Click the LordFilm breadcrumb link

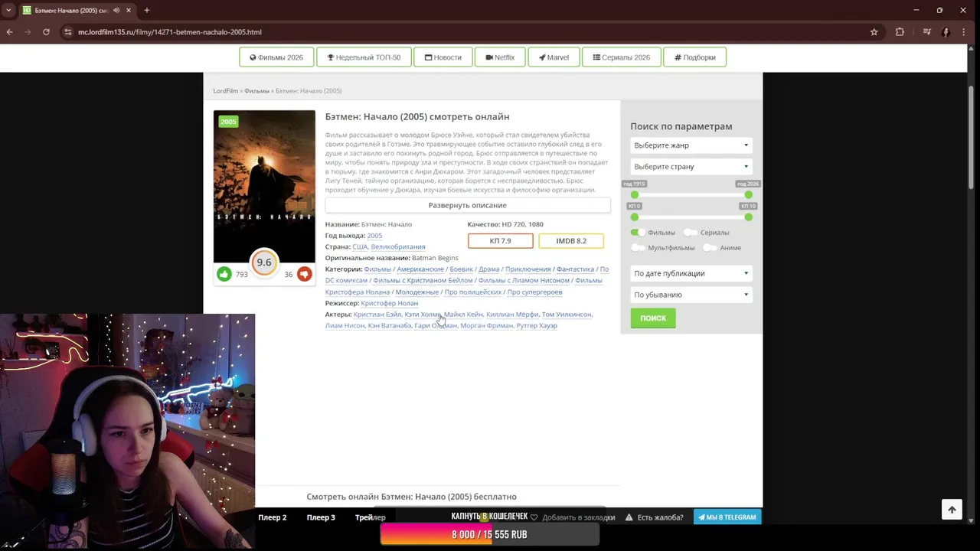point(225,91)
